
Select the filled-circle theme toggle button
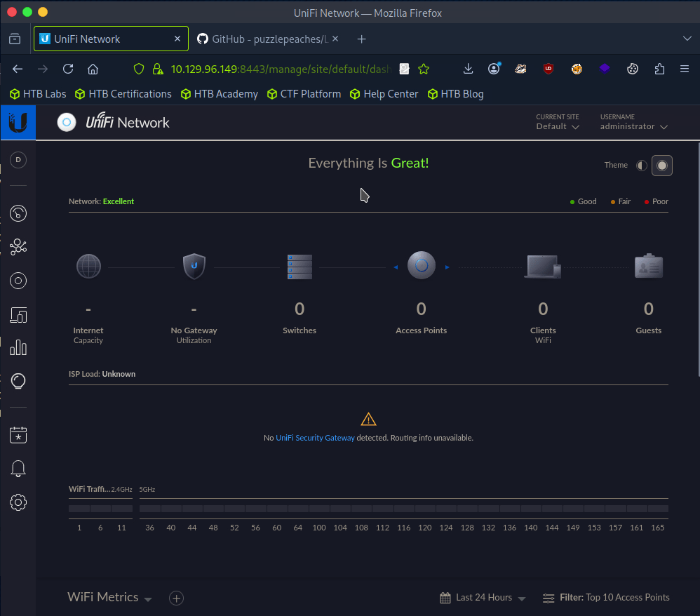coord(661,166)
